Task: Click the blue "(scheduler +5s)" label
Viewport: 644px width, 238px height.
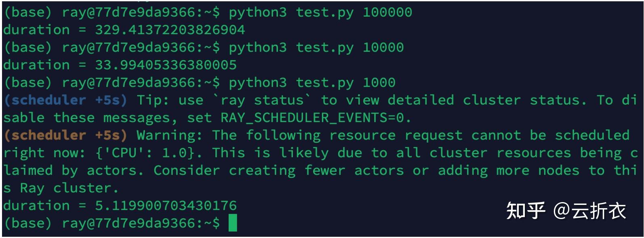Action: (x=65, y=100)
